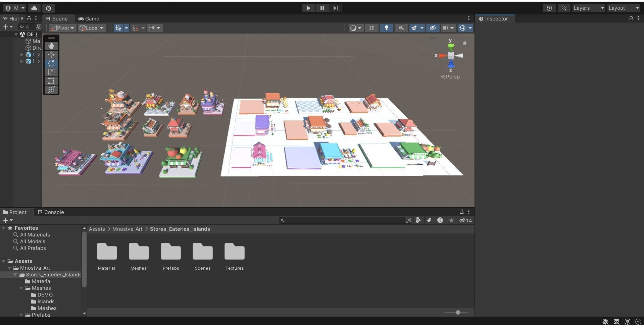
Task: Click the Step frame button
Action: tap(336, 8)
